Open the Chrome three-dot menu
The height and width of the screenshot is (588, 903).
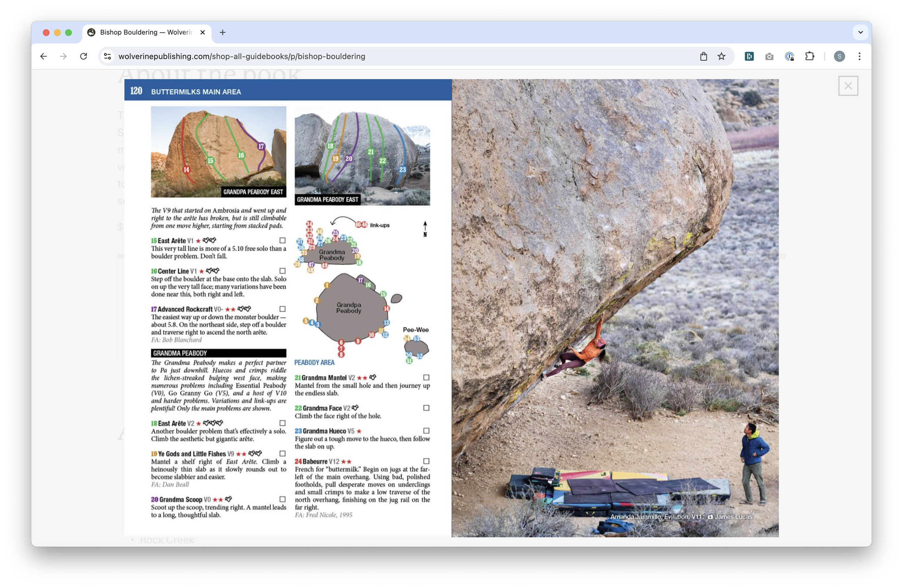tap(859, 56)
